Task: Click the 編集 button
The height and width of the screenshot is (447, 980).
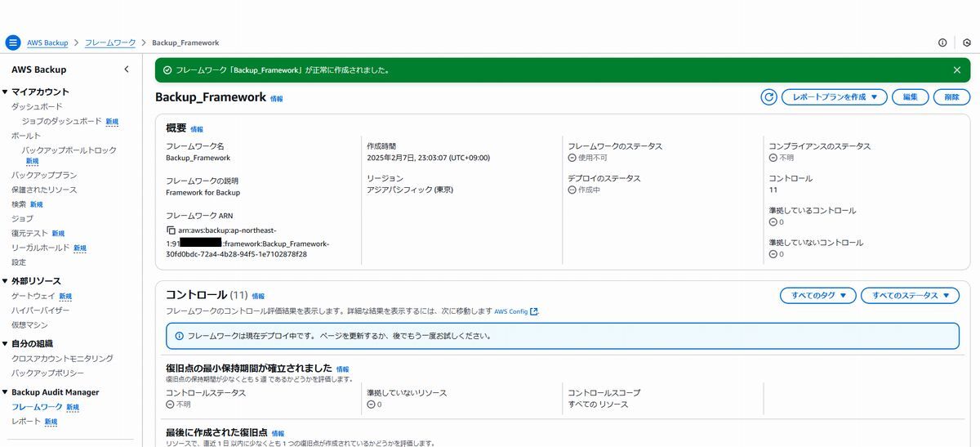Action: 910,97
